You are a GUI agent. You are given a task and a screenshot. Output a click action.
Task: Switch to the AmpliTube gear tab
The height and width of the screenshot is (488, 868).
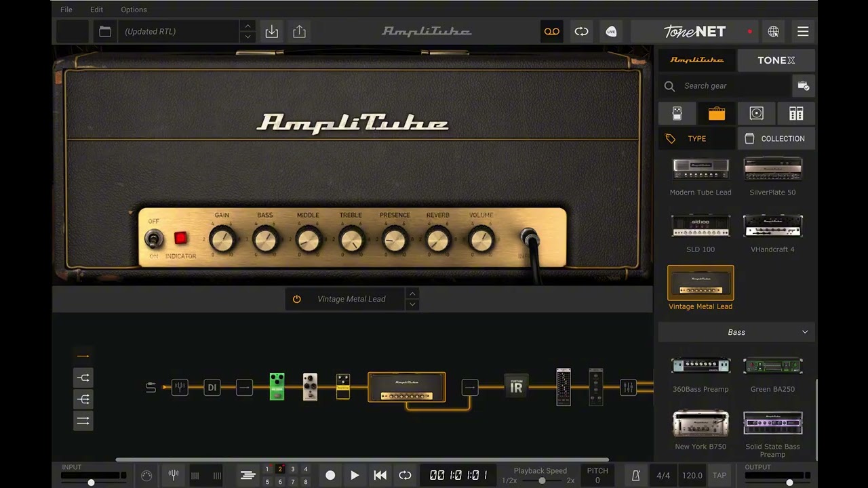(696, 60)
